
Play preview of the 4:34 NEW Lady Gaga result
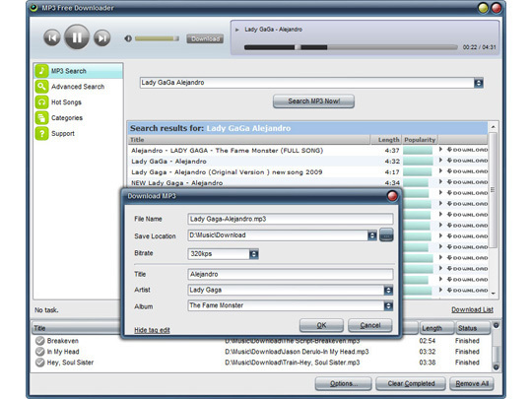[440, 182]
